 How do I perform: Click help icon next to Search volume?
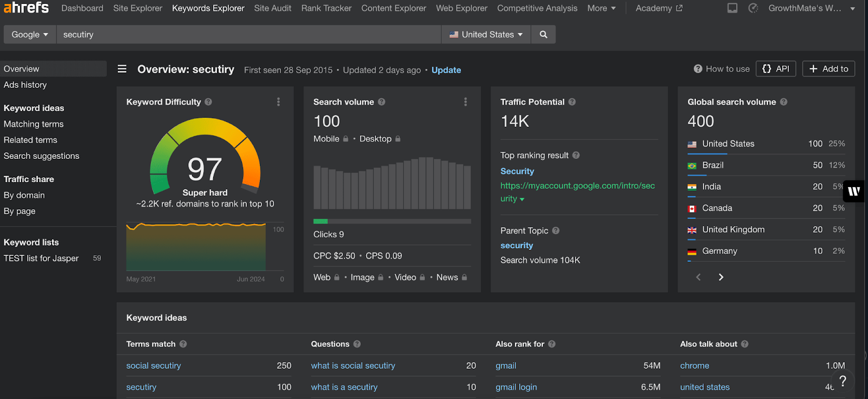(381, 102)
